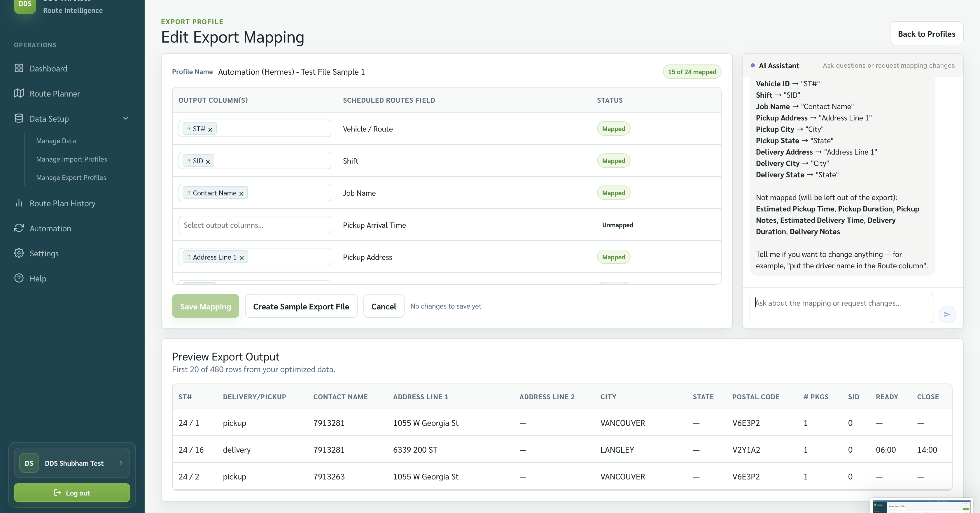Click the 06:00 ready time cell
980x513 pixels.
886,449
